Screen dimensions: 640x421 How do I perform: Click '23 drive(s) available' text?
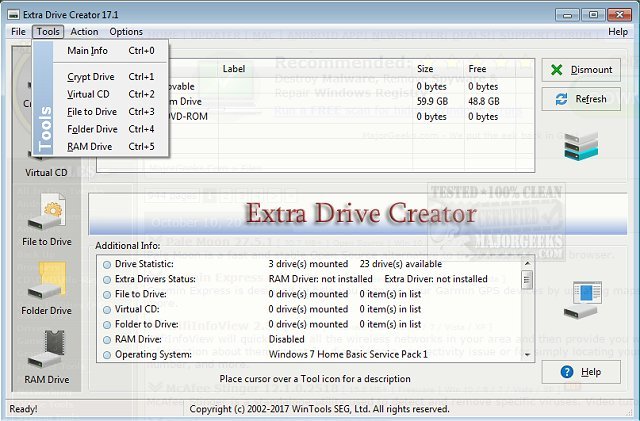(x=401, y=264)
